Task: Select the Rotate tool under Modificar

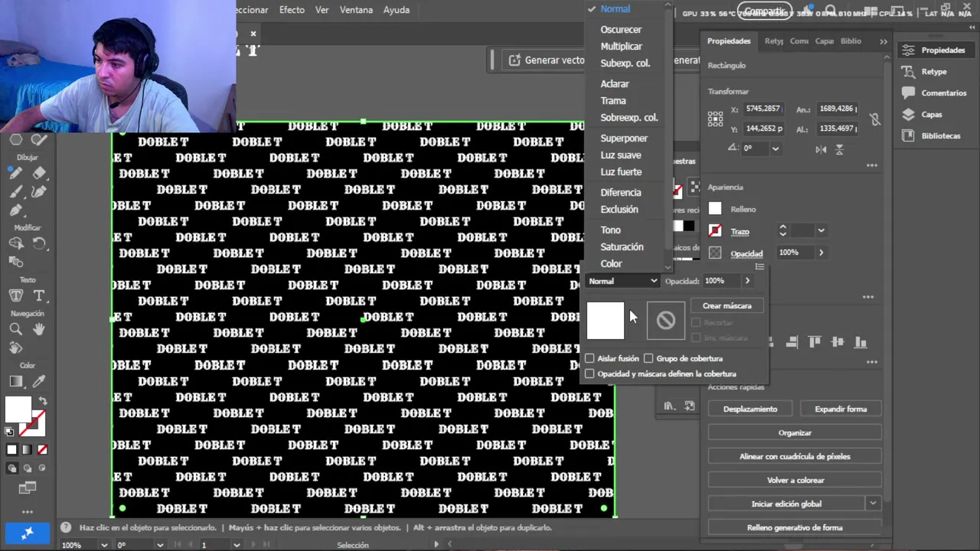Action: [x=39, y=243]
